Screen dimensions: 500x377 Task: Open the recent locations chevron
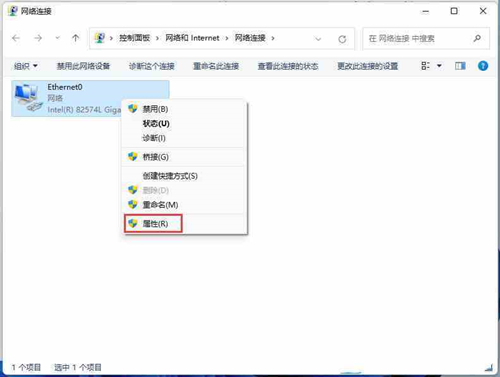tap(57, 38)
